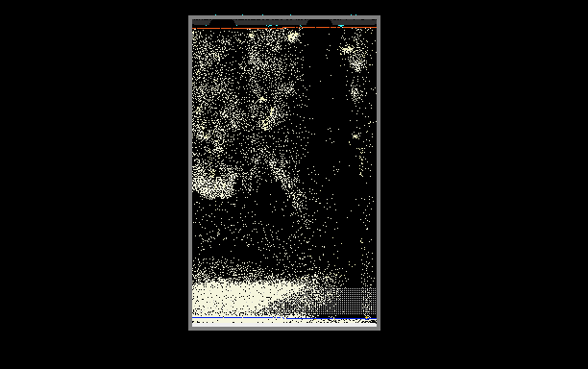
Task: Click the blue horizontal line near the bottom
Action: tap(284, 318)
